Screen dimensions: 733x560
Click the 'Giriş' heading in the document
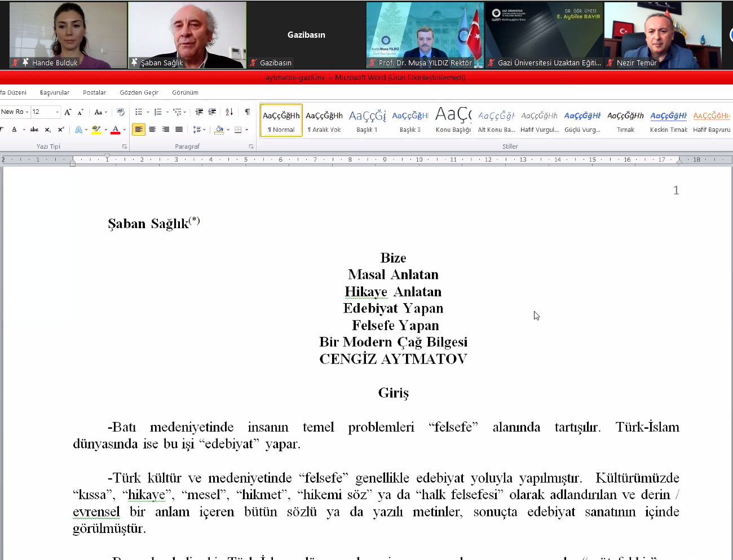pyautogui.click(x=393, y=393)
